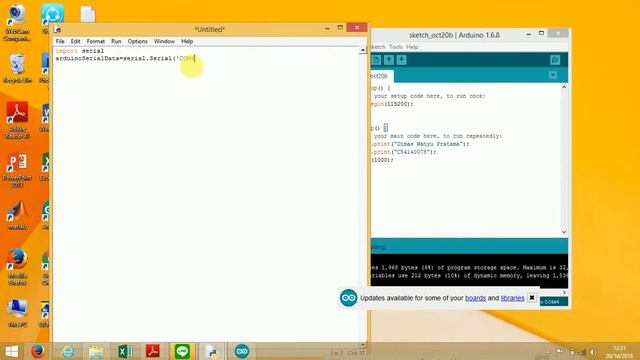The height and width of the screenshot is (360, 640).
Task: Click the Arduino console 'dynamic memory' line
Action: pyautogui.click(x=469, y=276)
